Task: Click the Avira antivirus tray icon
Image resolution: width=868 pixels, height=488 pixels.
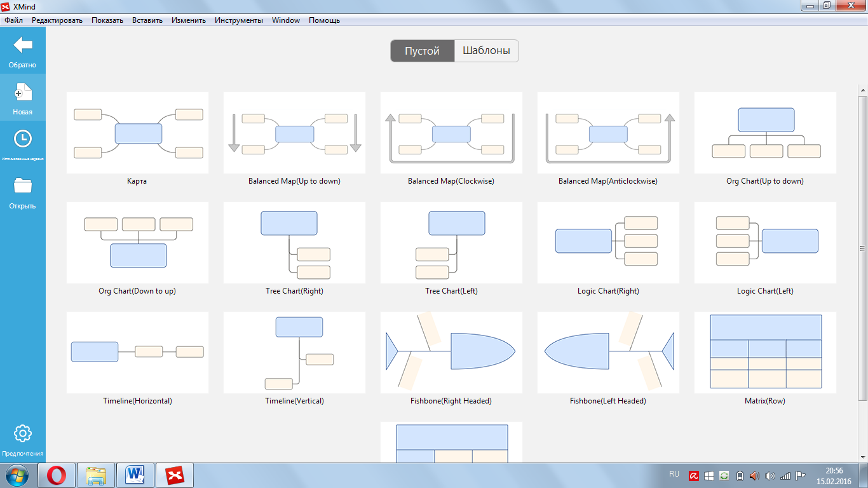Action: [x=695, y=476]
